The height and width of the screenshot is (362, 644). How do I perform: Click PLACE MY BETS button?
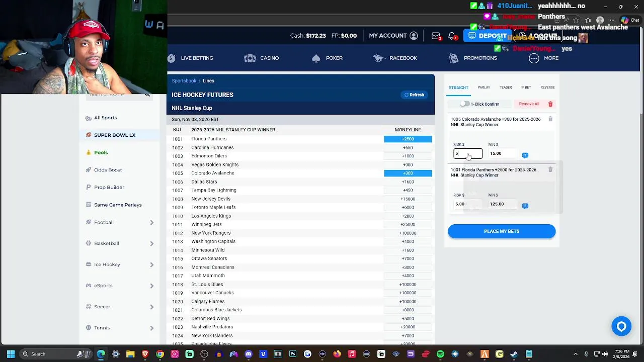point(502,231)
